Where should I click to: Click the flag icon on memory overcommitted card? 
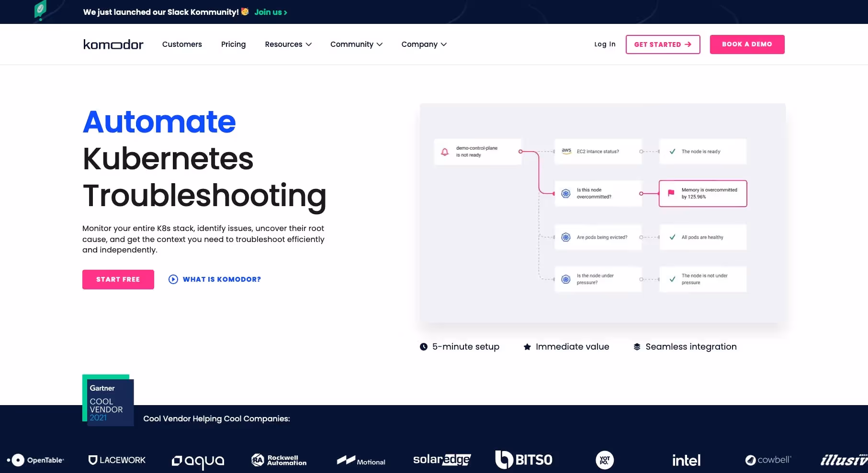tap(671, 193)
